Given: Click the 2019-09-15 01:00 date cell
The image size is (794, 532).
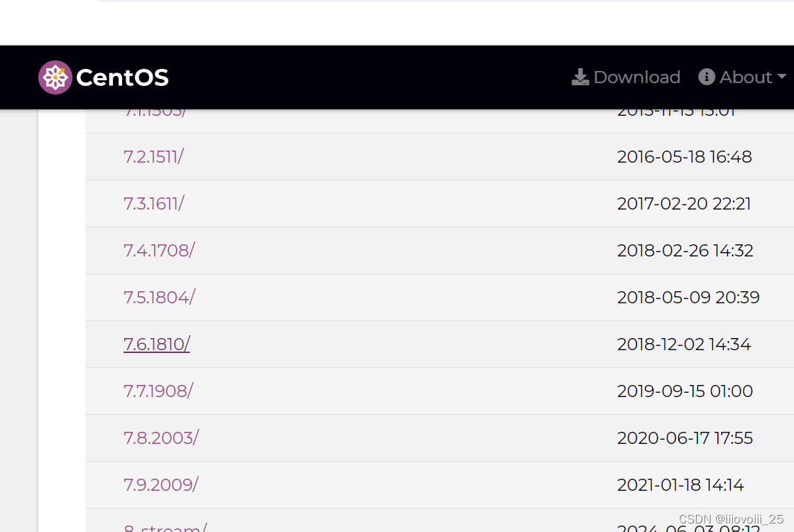Looking at the screenshot, I should pos(685,391).
